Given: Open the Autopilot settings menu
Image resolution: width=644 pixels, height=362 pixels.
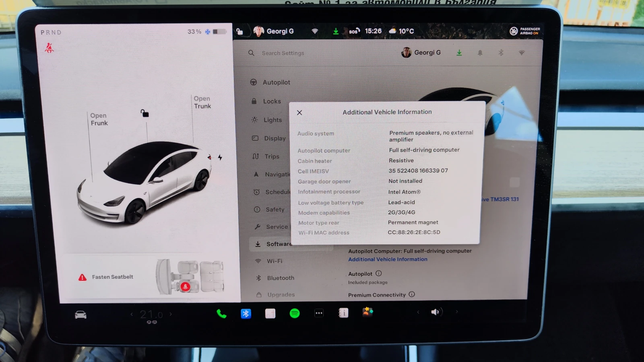Looking at the screenshot, I should 270,82.
